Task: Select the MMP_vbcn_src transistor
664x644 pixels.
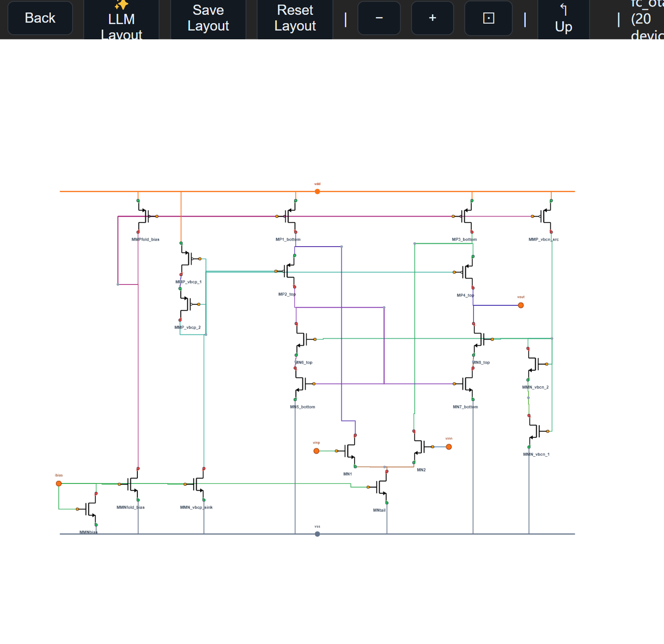Action: tap(544, 216)
